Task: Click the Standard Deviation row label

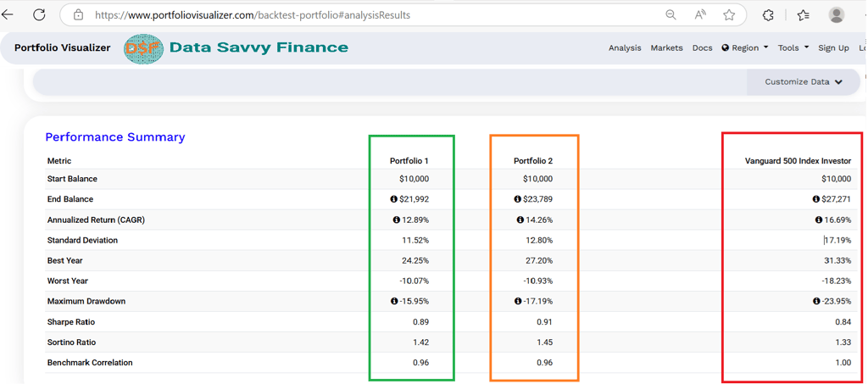Action: (x=82, y=240)
